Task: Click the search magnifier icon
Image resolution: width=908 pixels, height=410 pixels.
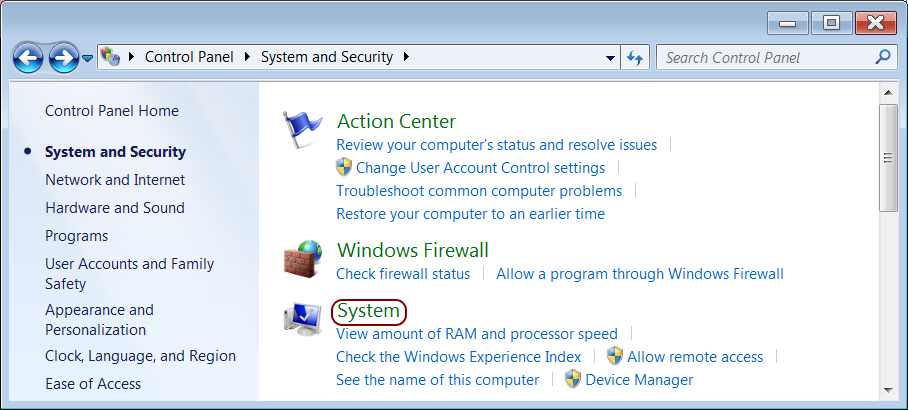Action: pos(883,57)
